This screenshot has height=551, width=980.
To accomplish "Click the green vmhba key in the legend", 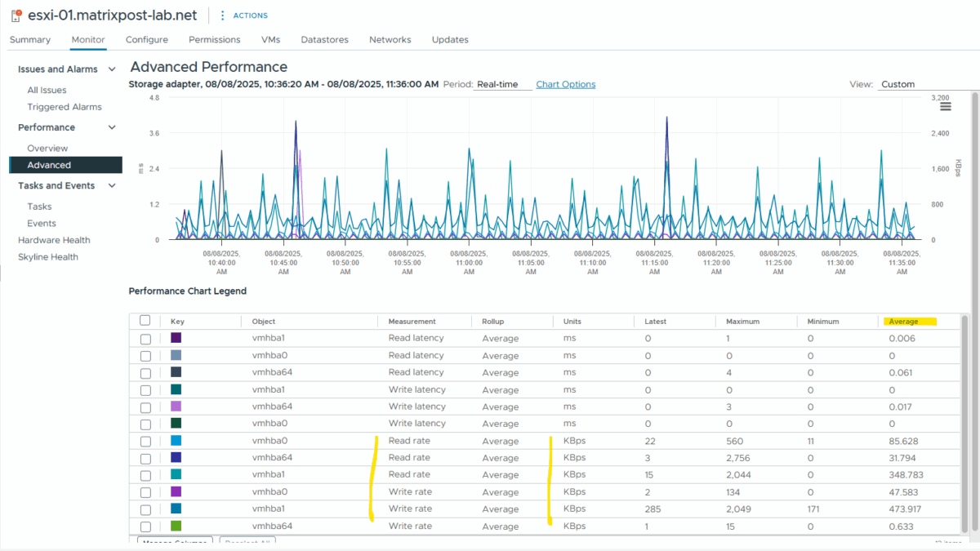I will tap(175, 526).
